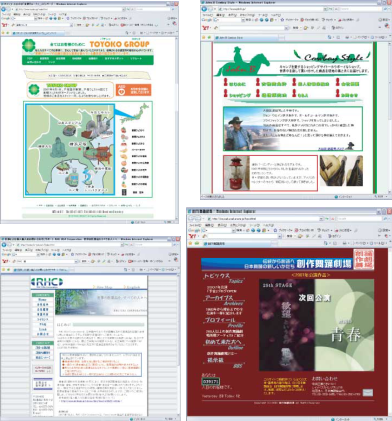Click Home in RHC sidebar menu
The height and width of the screenshot is (421, 392).
42,300
